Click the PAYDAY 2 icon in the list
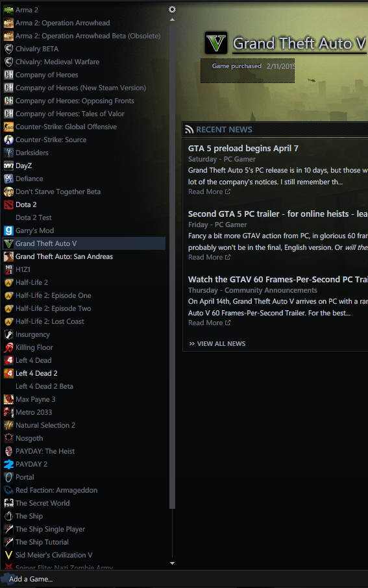This screenshot has height=588, width=368. pyautogui.click(x=8, y=464)
